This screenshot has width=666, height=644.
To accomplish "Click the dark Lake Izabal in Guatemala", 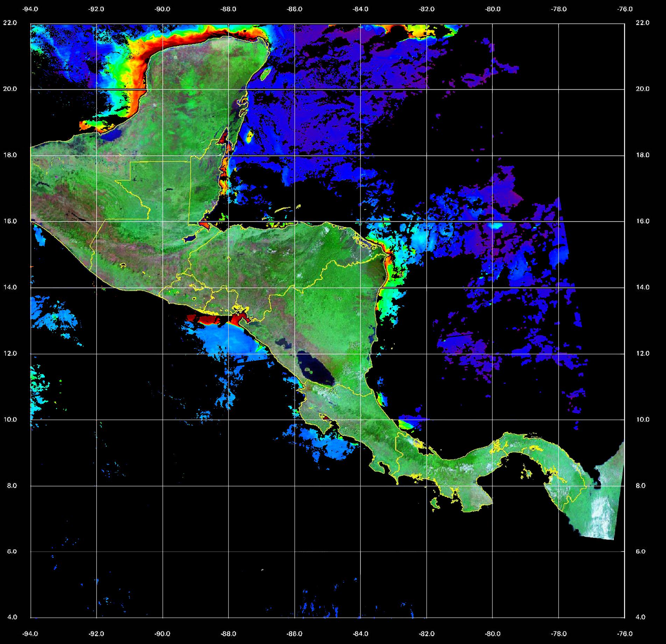I will [x=190, y=238].
